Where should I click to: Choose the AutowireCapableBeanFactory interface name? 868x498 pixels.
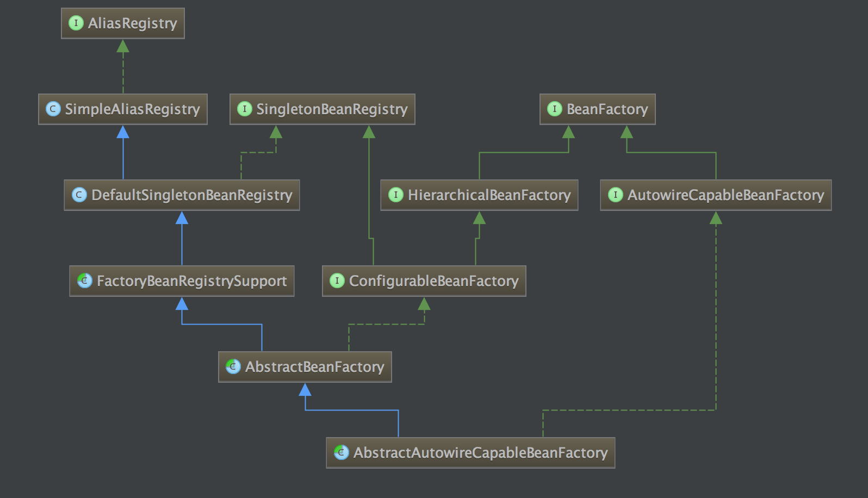[x=726, y=195]
